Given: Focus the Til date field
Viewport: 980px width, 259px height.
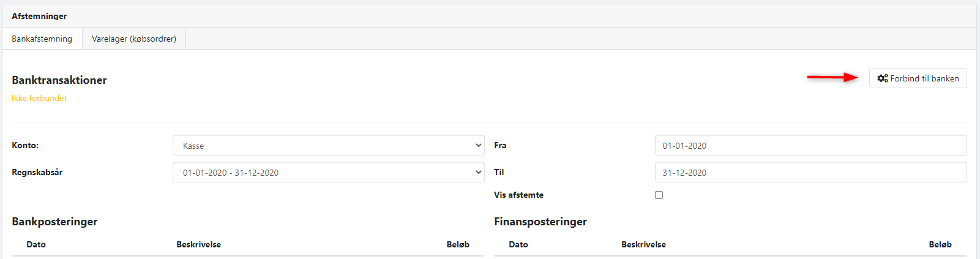Looking at the screenshot, I should 810,173.
